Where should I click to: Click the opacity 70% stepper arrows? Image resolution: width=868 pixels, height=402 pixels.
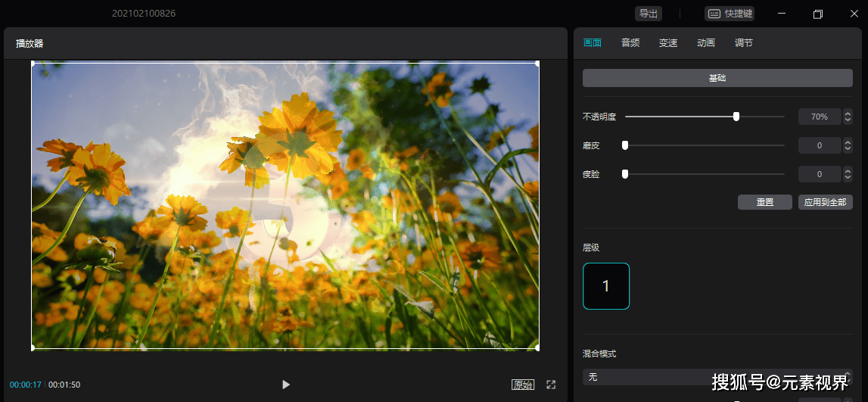click(x=848, y=117)
